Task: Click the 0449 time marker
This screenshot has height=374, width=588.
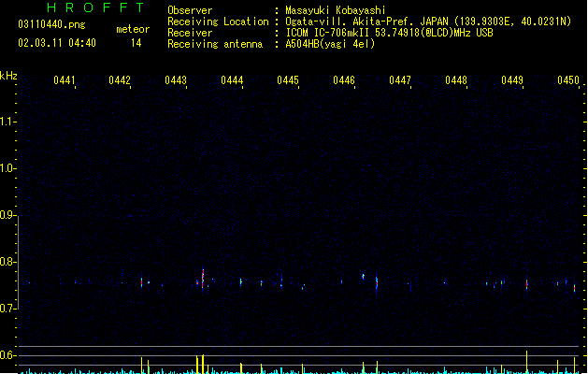Action: click(512, 80)
